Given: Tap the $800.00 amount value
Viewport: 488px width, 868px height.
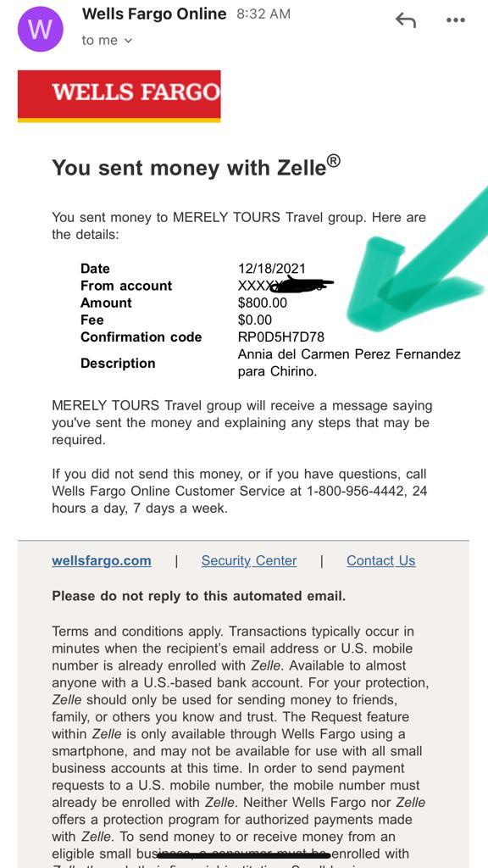Looking at the screenshot, I should [x=263, y=303].
